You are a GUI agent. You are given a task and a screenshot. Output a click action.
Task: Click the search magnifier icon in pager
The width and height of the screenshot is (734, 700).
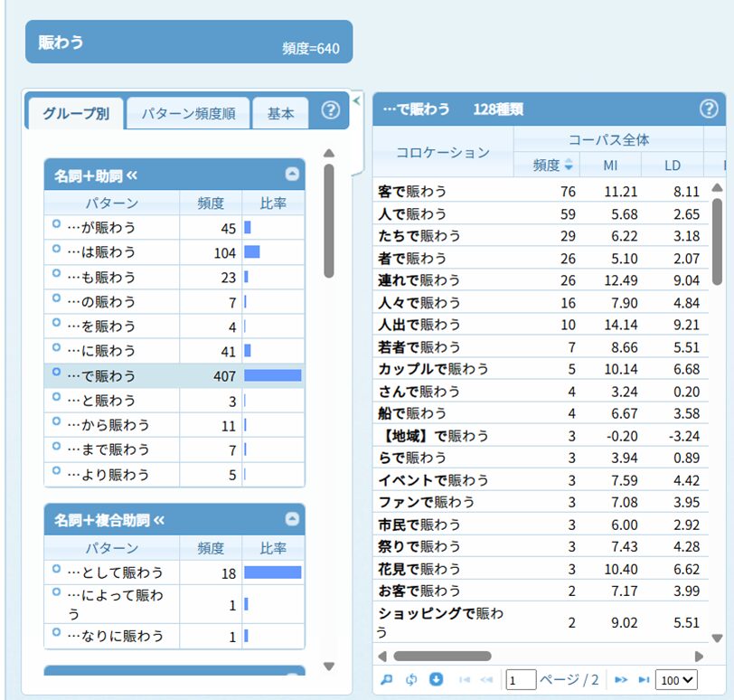click(387, 679)
